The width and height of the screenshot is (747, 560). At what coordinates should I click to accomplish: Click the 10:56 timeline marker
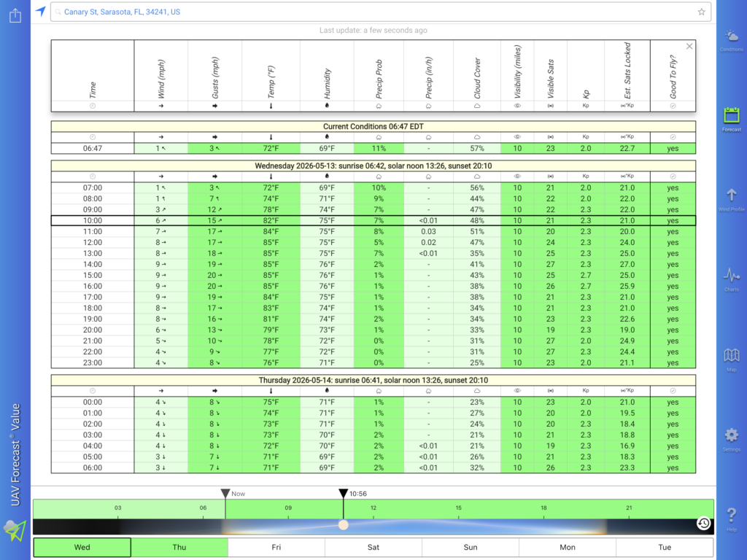pos(343,494)
